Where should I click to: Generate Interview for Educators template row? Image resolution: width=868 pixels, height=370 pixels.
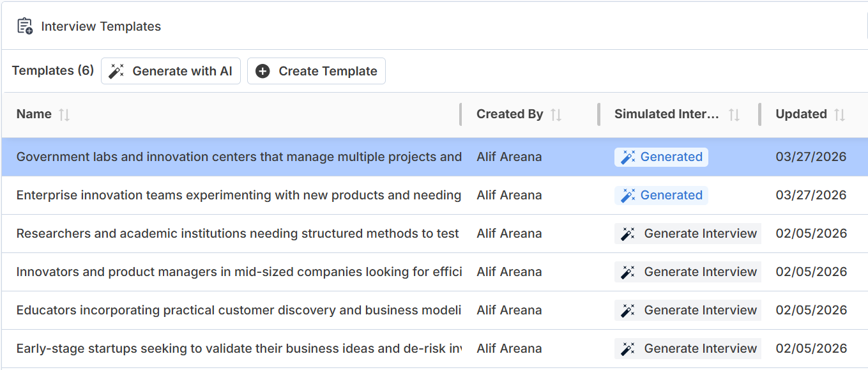(689, 311)
